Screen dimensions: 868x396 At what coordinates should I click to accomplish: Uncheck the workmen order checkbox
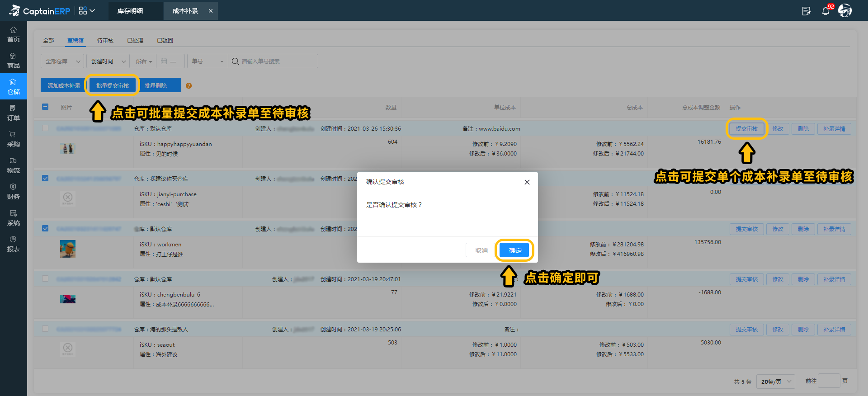point(45,228)
